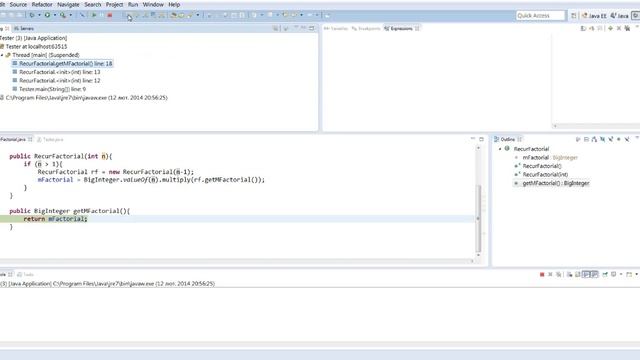Viewport: 640px width, 360px height.
Task: Open the Debug launch dropdown arrow
Action: [39, 15]
